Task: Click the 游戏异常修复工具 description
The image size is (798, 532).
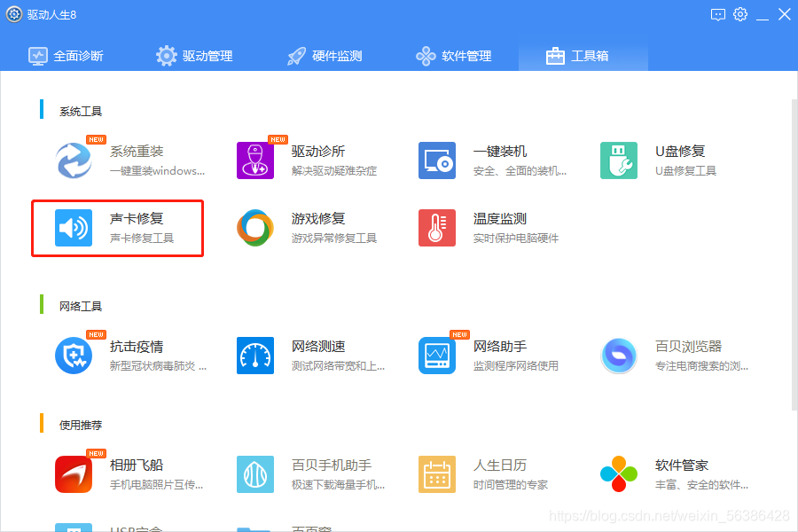Action: [x=334, y=239]
